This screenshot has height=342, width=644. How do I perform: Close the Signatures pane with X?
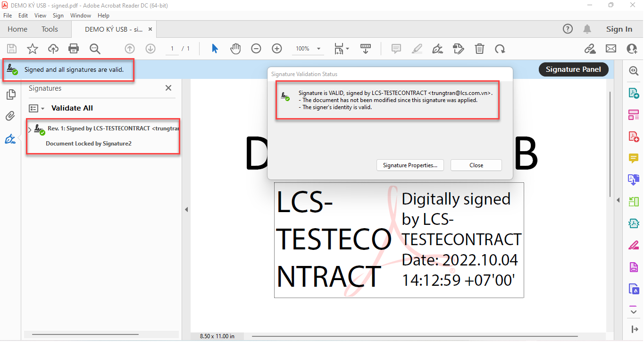[x=168, y=88]
